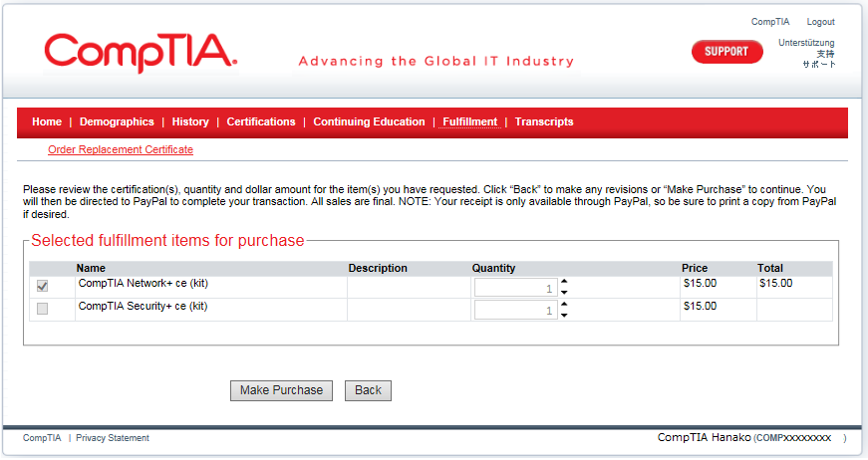Click the CompTIA Hanako user name text
This screenshot has width=868, height=460.
(x=705, y=437)
